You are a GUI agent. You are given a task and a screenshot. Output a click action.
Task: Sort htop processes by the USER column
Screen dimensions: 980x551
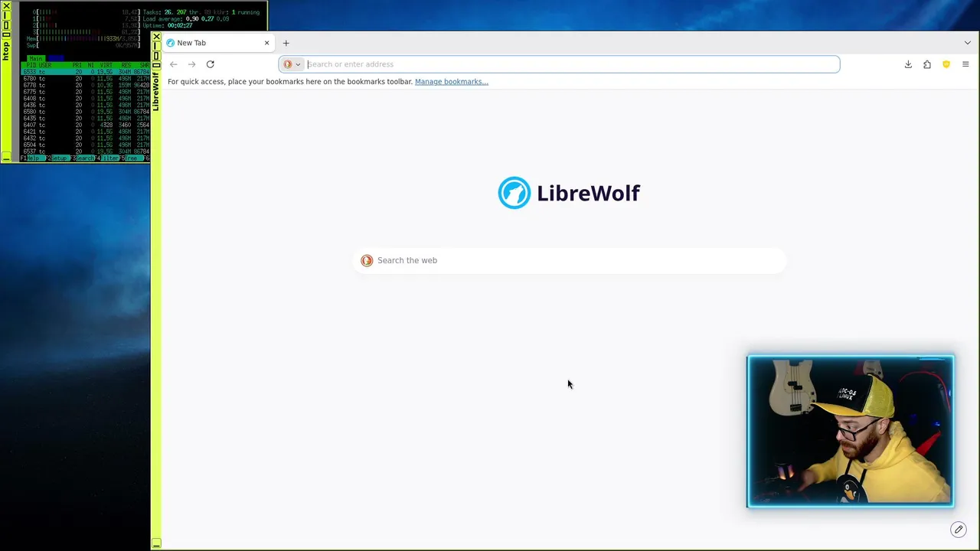(x=45, y=66)
